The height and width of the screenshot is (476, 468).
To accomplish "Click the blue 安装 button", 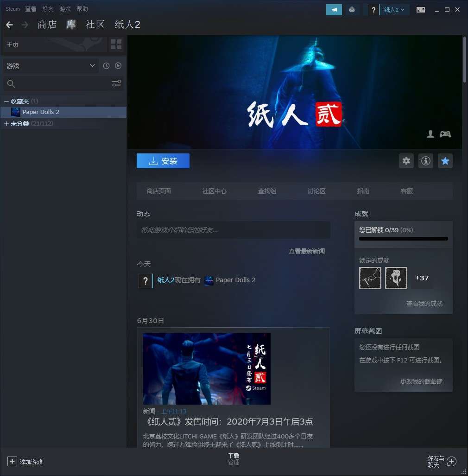I will pos(163,161).
